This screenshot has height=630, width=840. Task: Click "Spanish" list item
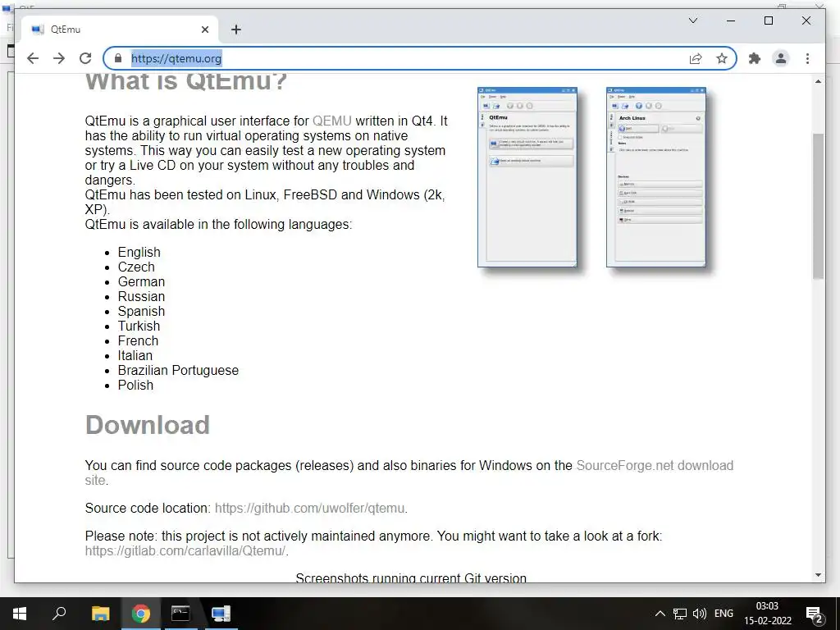point(141,311)
